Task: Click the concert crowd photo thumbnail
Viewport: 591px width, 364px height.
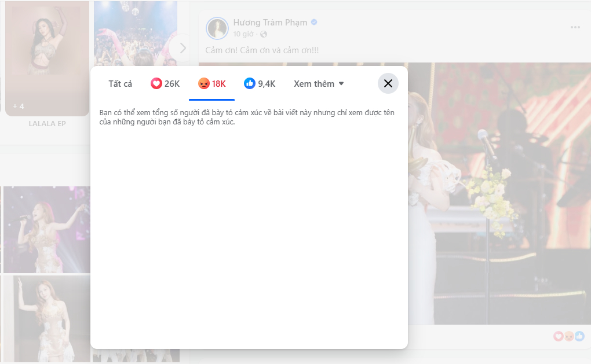Action: pos(135,32)
